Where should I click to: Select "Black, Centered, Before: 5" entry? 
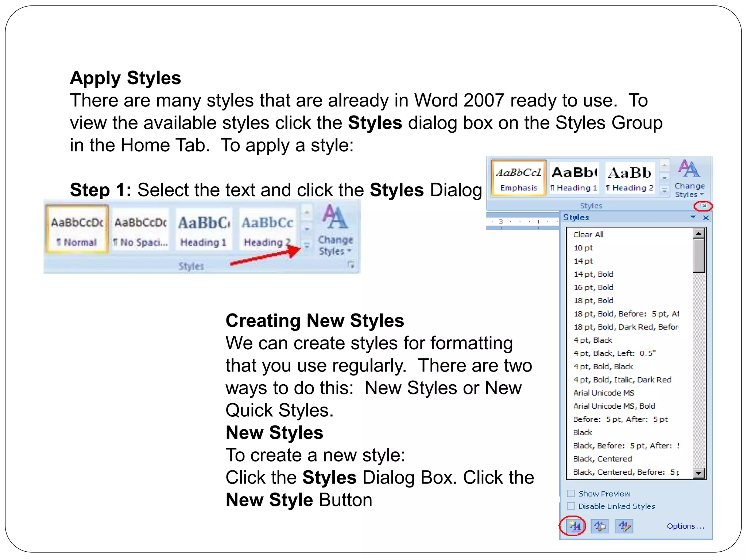point(626,472)
